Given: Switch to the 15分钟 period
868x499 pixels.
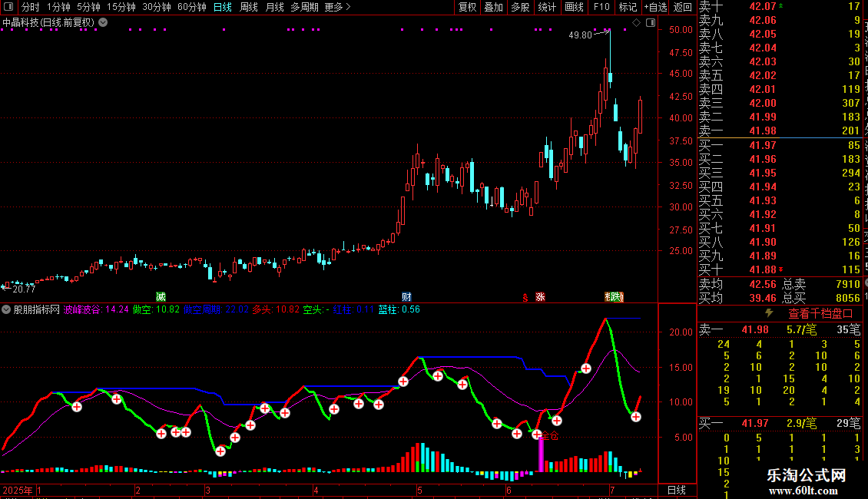Looking at the screenshot, I should (121, 7).
